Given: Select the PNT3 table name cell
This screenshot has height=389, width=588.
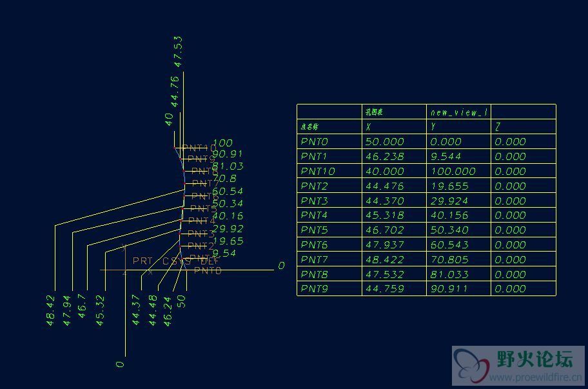Looking at the screenshot, I should point(329,201).
